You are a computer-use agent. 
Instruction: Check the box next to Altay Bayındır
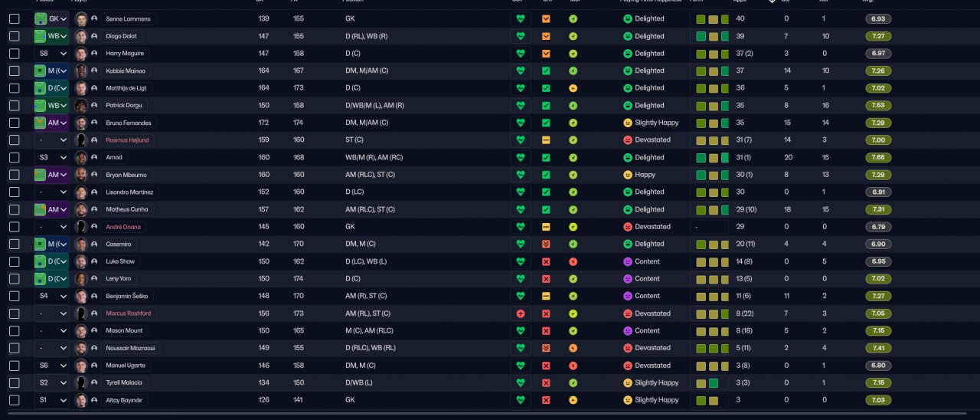(15, 400)
